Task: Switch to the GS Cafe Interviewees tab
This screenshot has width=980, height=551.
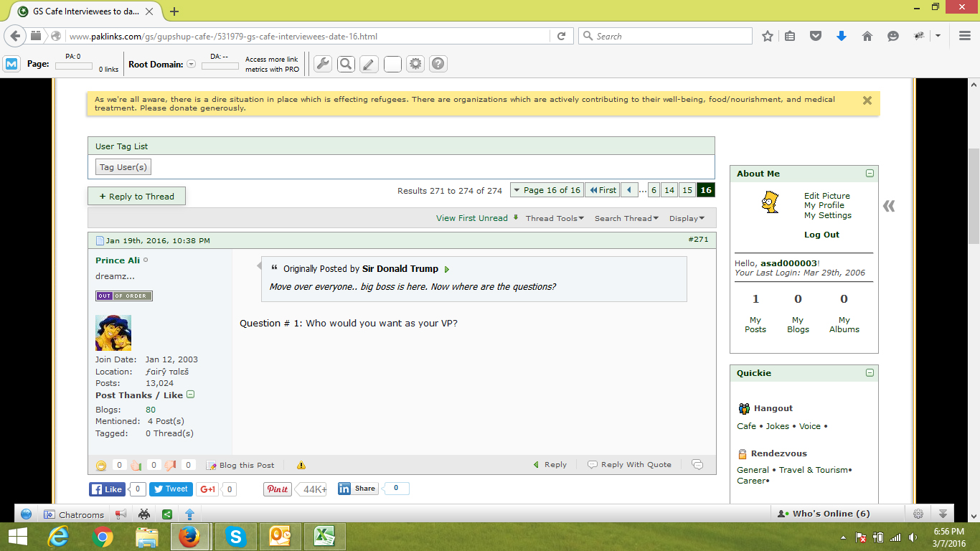Action: pos(86,11)
